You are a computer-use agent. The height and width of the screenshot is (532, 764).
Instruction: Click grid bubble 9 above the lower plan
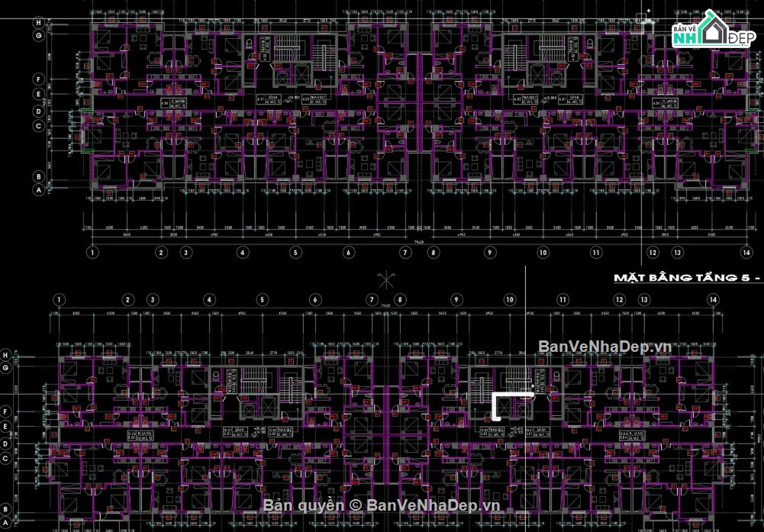(x=456, y=300)
